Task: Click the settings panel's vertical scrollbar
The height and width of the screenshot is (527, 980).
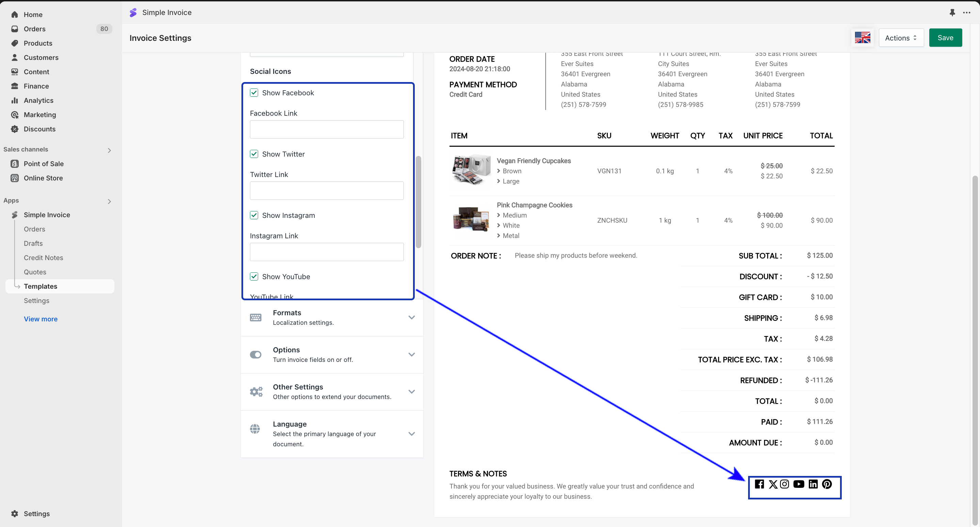Action: coord(418,202)
